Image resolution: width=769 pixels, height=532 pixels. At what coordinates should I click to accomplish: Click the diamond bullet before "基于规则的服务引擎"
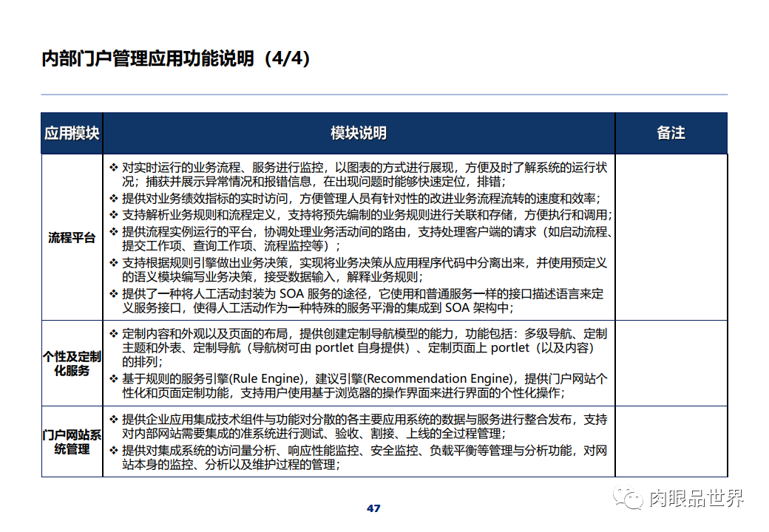pos(112,378)
